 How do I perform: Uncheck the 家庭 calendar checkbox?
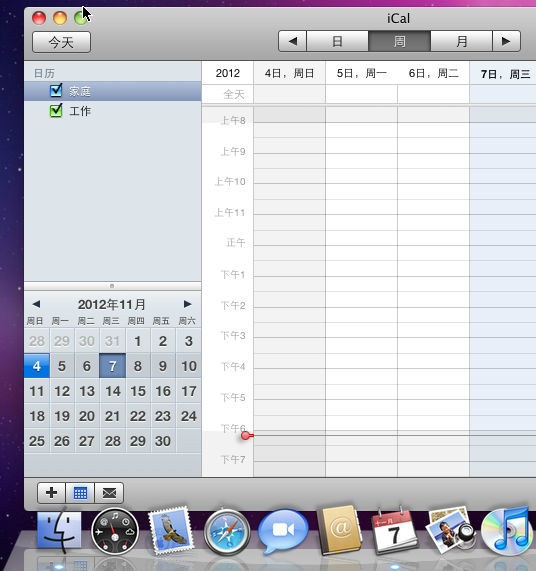(x=56, y=90)
